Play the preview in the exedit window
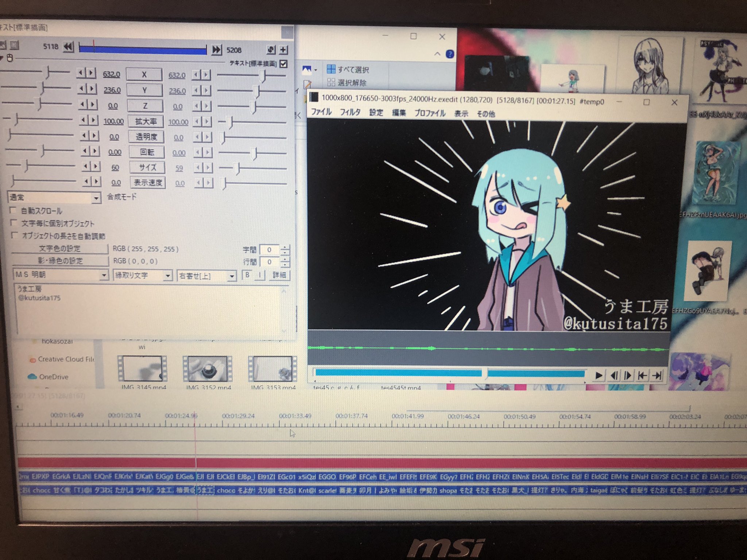 point(599,375)
